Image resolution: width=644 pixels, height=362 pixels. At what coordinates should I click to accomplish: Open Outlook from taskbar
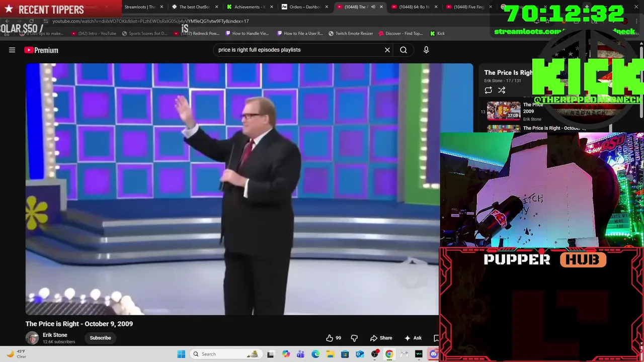[x=360, y=354]
